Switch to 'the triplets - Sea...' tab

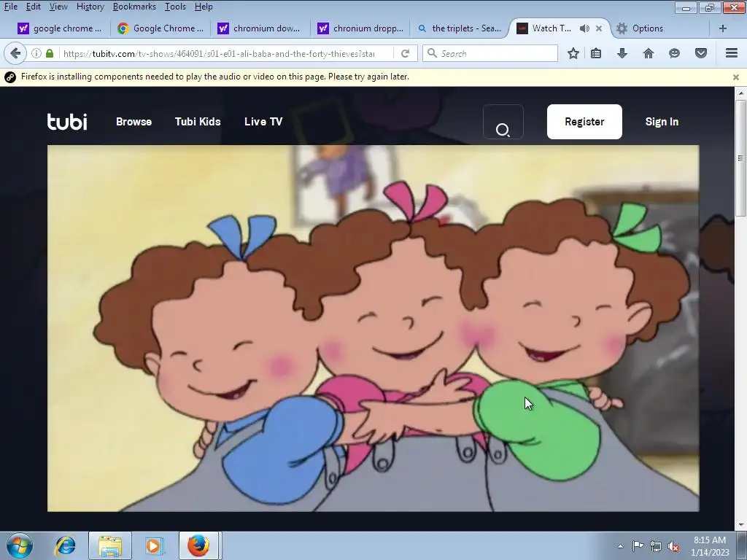coord(460,28)
